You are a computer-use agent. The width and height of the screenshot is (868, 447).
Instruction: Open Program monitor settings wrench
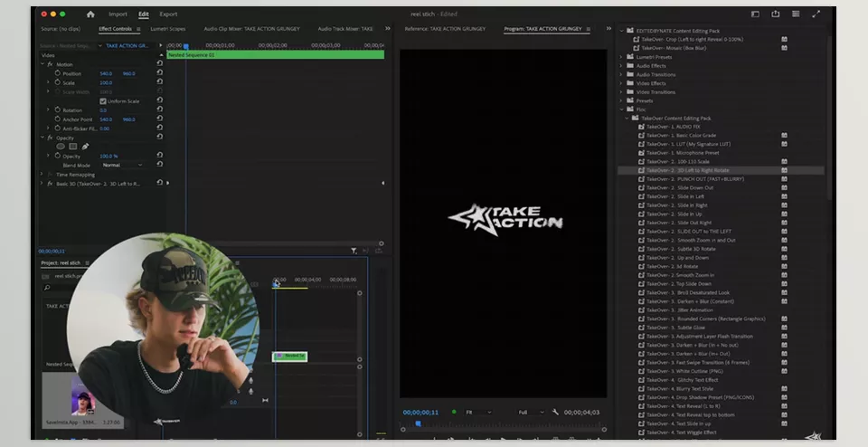[555, 412]
